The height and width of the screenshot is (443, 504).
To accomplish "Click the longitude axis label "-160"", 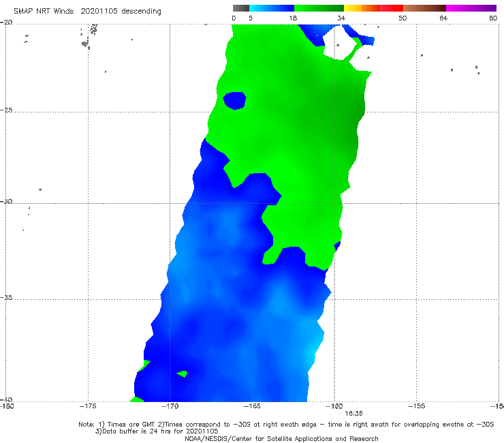I will [334, 406].
